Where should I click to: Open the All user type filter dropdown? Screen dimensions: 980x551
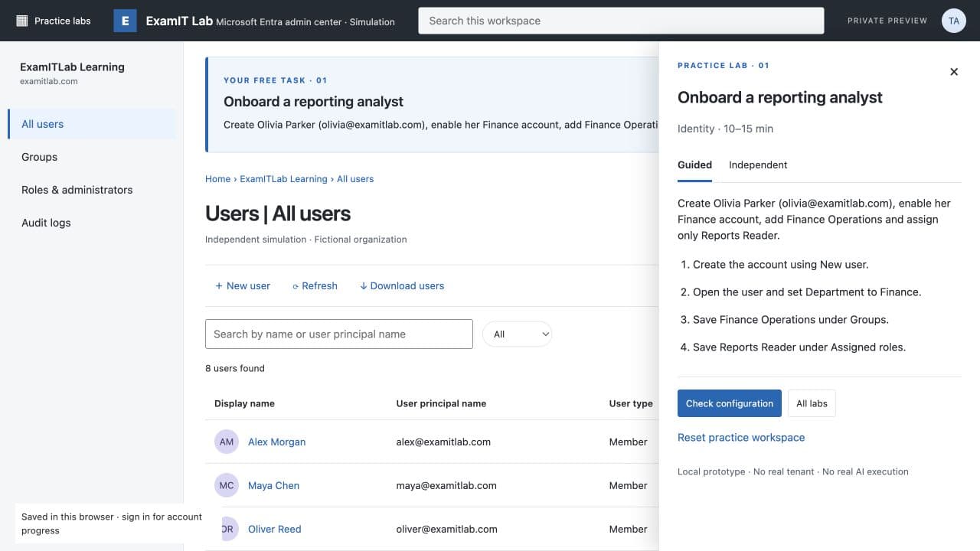click(x=517, y=334)
